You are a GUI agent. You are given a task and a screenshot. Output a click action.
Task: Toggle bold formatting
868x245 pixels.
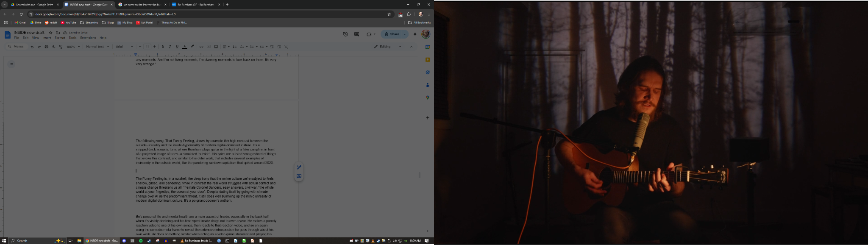[x=162, y=47]
